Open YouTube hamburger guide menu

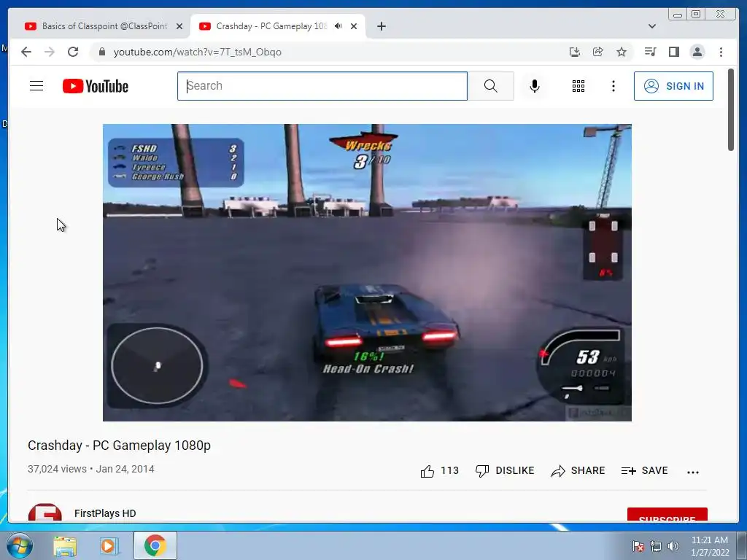36,86
